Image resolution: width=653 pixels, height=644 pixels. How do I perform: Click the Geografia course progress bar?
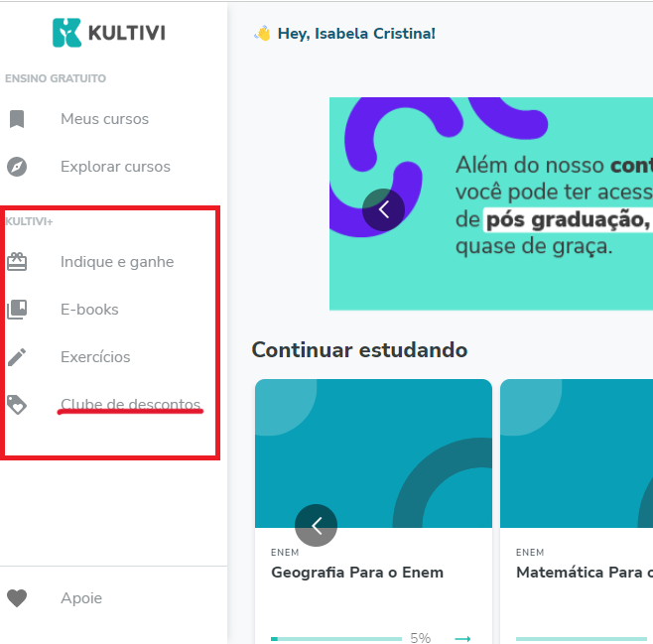[x=336, y=639]
